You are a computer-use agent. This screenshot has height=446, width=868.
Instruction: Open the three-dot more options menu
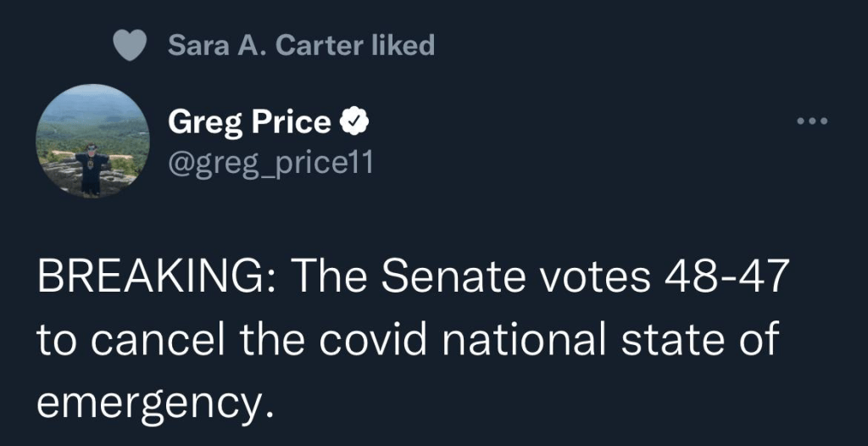point(811,121)
